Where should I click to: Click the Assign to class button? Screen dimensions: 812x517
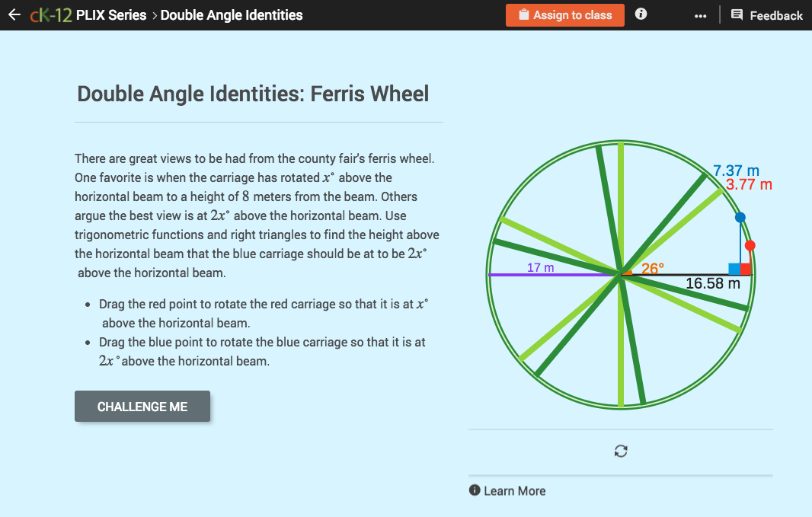click(x=565, y=14)
